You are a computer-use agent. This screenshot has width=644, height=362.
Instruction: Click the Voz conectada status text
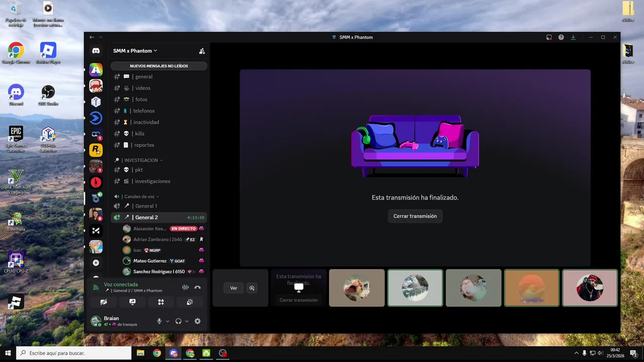[121, 285]
